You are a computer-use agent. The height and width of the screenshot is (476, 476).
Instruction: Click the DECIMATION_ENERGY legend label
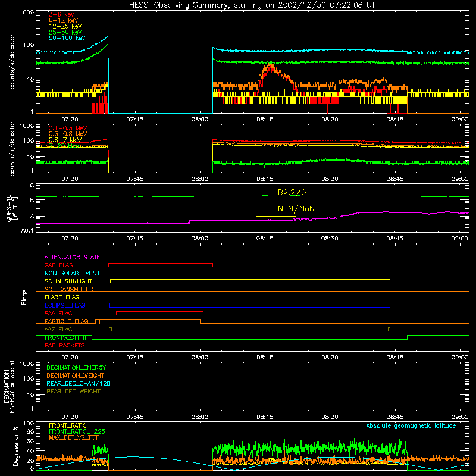(x=76, y=368)
